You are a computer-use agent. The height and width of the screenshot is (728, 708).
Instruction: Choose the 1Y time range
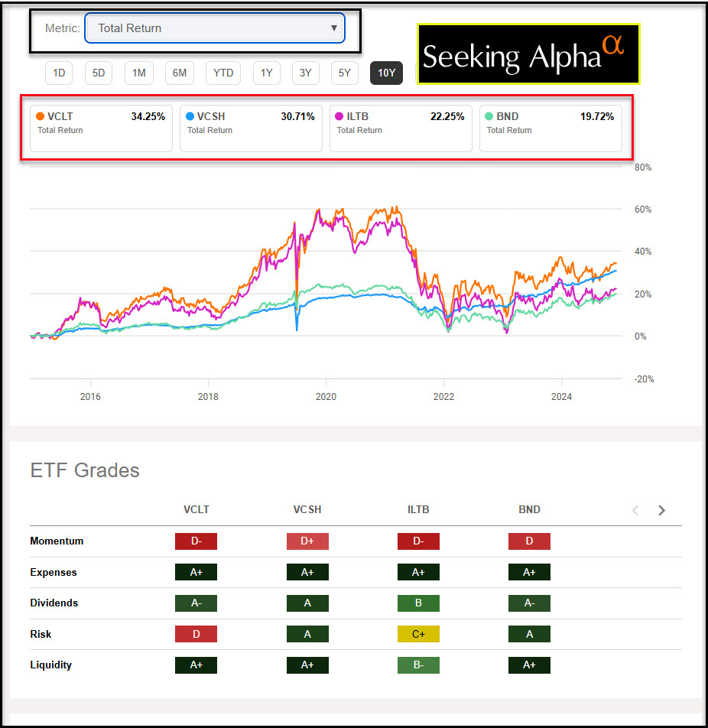point(266,73)
